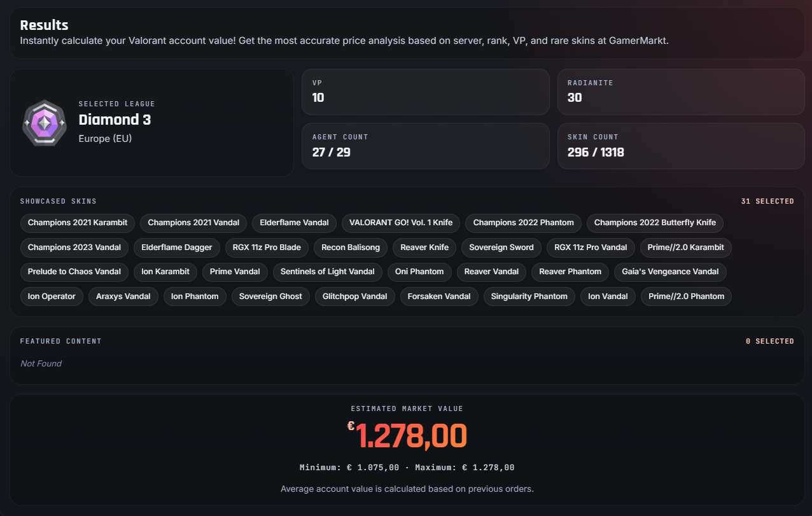Select the Sovereign Ghost chip
The width and height of the screenshot is (812, 516).
coord(270,296)
